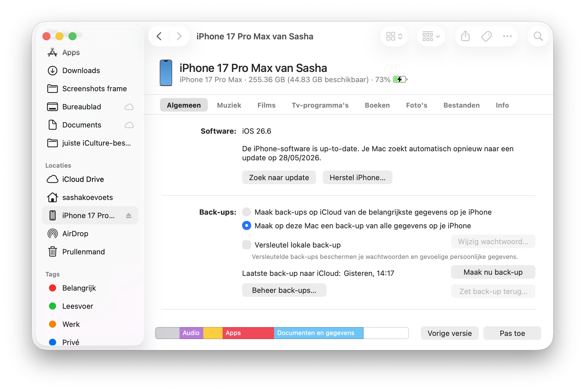585x392 pixels.
Task: Click Documenten en gegevens storage segment
Action: point(319,333)
